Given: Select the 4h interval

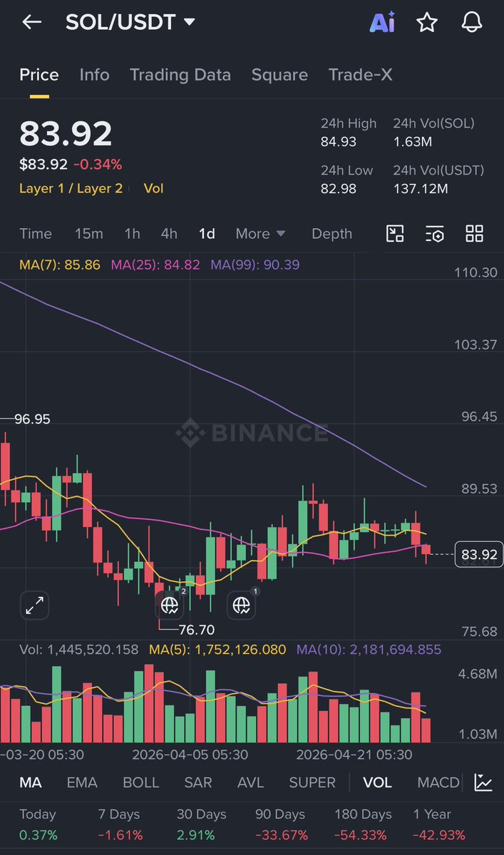Looking at the screenshot, I should (x=169, y=233).
